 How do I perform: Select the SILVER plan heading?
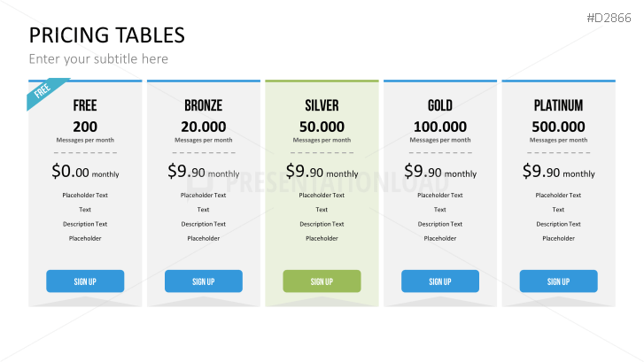point(322,106)
